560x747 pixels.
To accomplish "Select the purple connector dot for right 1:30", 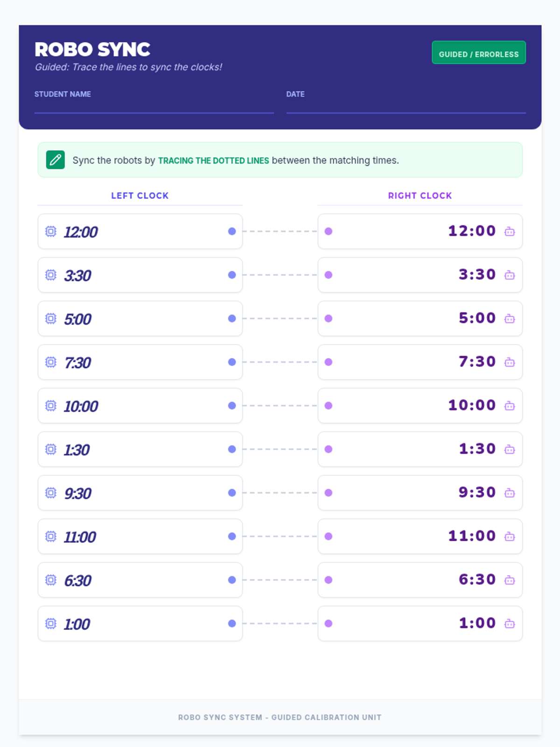I will click(x=329, y=449).
